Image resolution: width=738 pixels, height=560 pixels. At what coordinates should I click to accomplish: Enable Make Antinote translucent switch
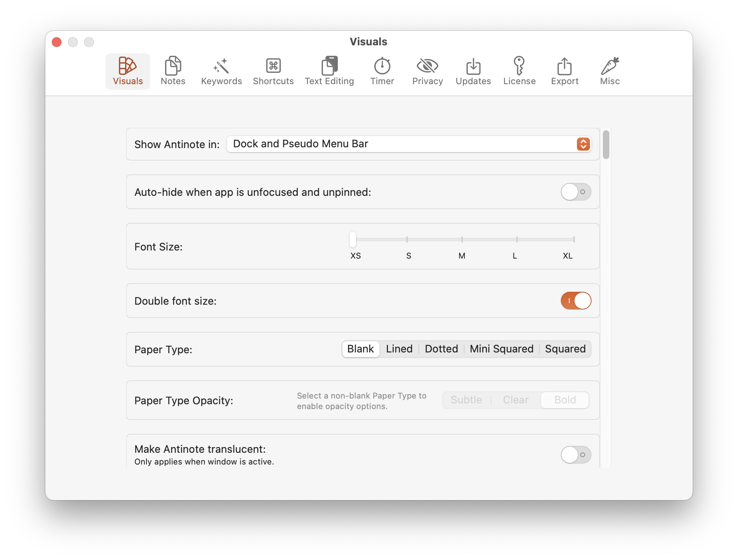click(x=576, y=455)
